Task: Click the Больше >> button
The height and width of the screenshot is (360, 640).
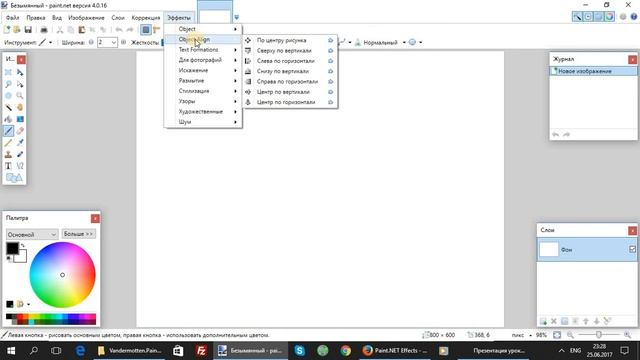Action: (x=79, y=234)
